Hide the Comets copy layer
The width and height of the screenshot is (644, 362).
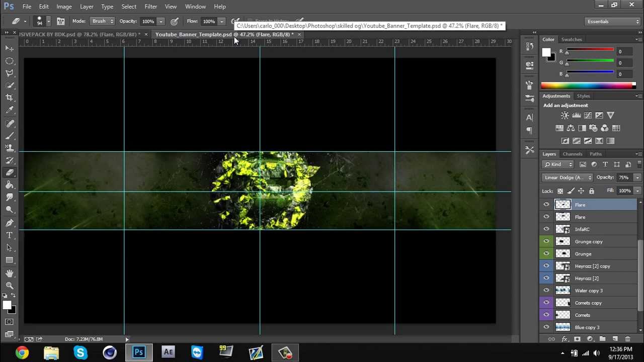(546, 303)
